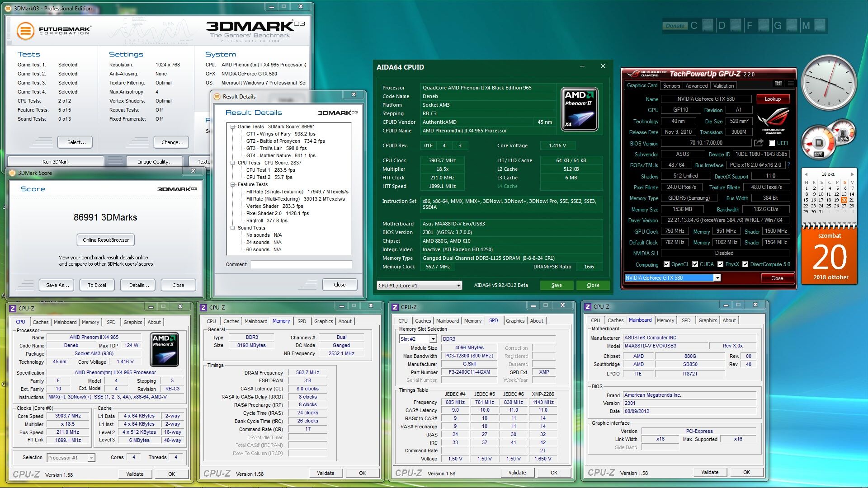Click the C drive icon in the drive gadget
This screenshot has width=868, height=488.
[708, 25]
